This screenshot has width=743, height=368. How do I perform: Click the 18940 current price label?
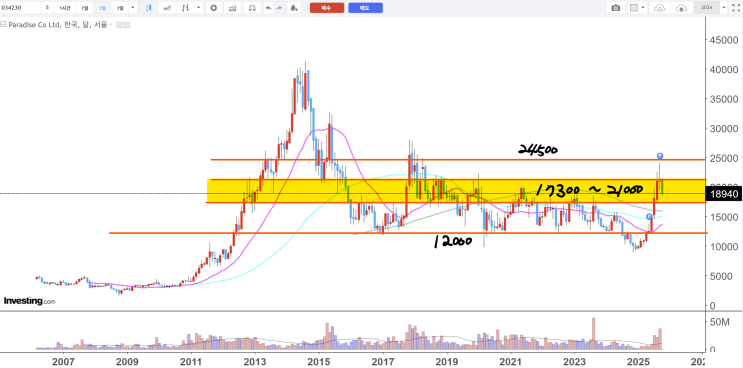(723, 194)
